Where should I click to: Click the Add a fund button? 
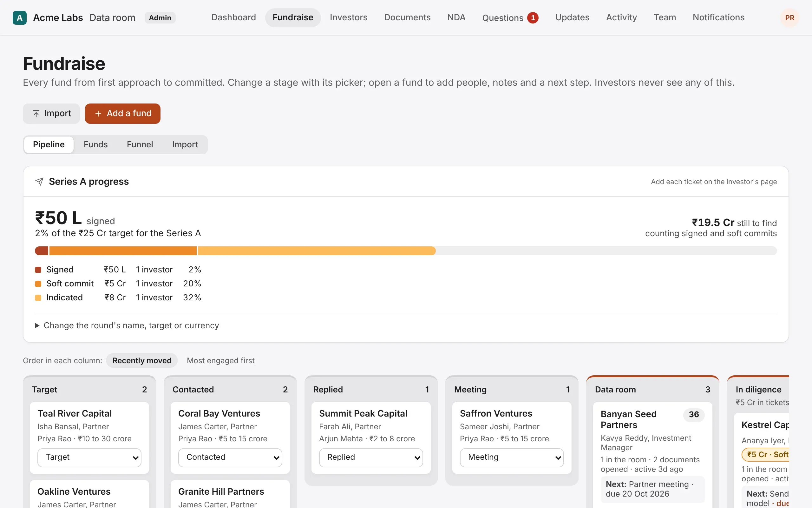coord(122,114)
